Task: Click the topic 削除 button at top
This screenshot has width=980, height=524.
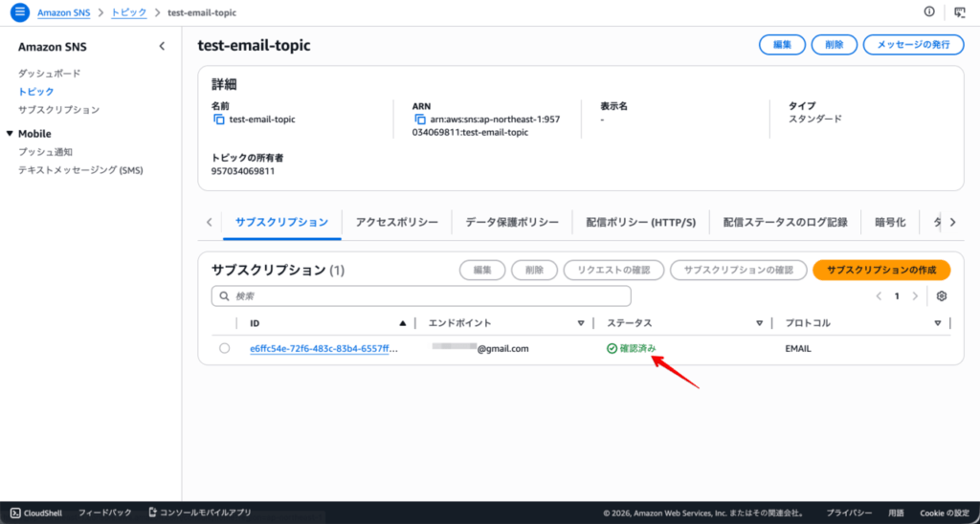Action: [834, 45]
